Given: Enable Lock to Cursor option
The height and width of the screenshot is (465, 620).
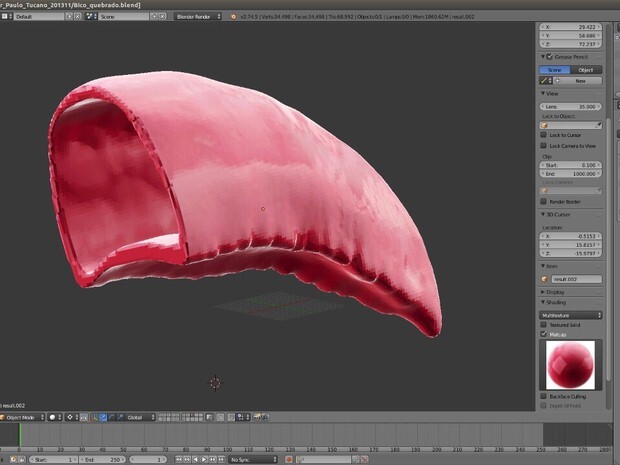Looking at the screenshot, I should point(544,135).
